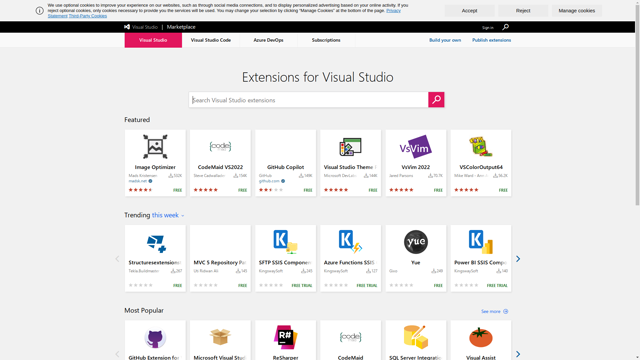Open the ReSharper extension icon
The width and height of the screenshot is (640, 360).
coord(285,337)
